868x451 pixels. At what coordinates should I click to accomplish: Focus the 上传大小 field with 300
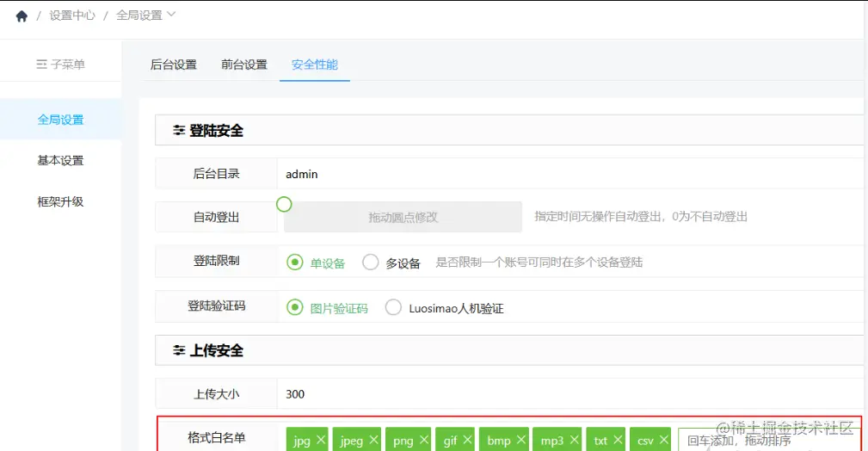(570, 394)
